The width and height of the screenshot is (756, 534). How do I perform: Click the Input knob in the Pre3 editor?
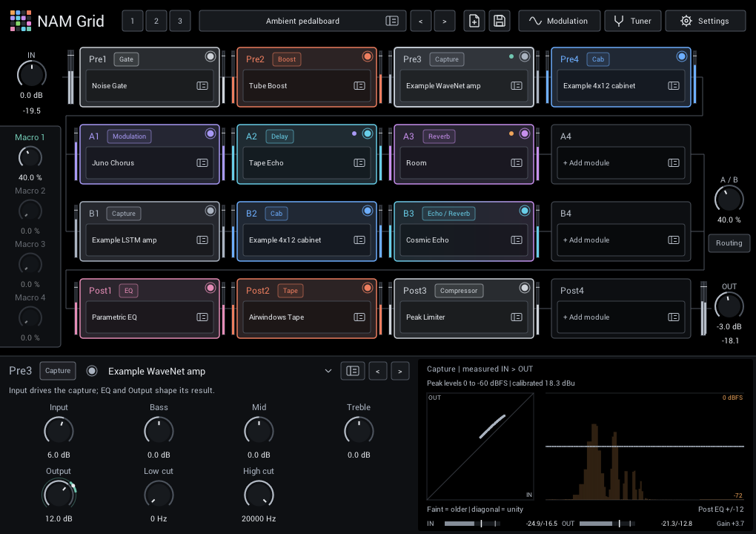(x=59, y=431)
